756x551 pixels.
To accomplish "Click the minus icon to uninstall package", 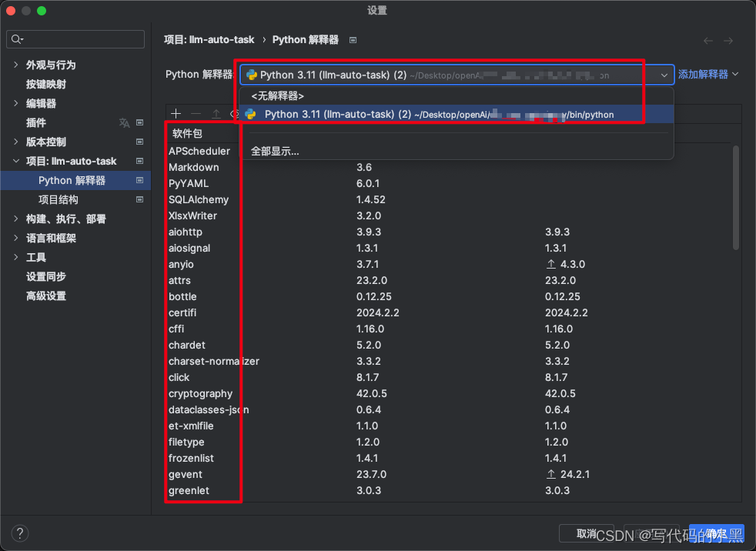I will (196, 114).
